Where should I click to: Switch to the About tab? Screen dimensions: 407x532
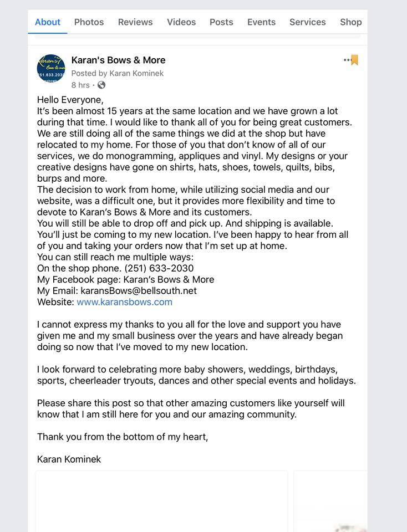[48, 22]
